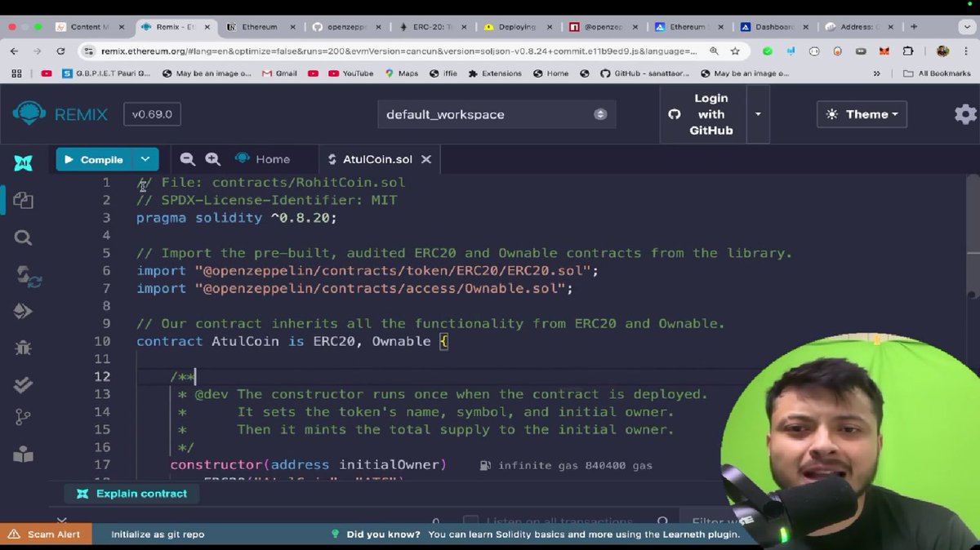Open the Theme dropdown
Image resolution: width=980 pixels, height=550 pixels.
coord(862,114)
